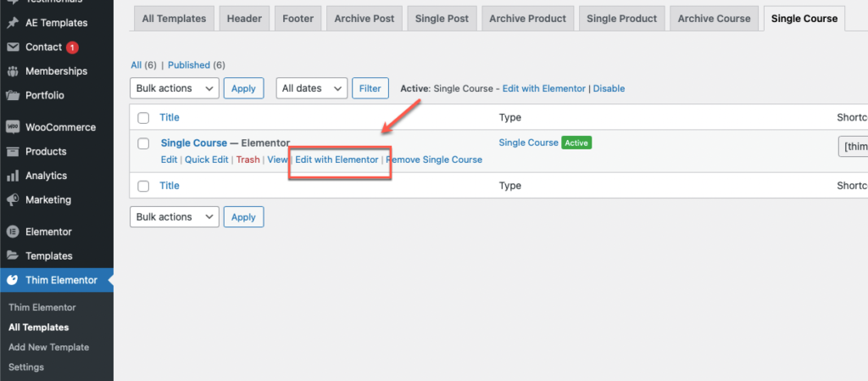Move Single Course template to Trash

(x=248, y=160)
